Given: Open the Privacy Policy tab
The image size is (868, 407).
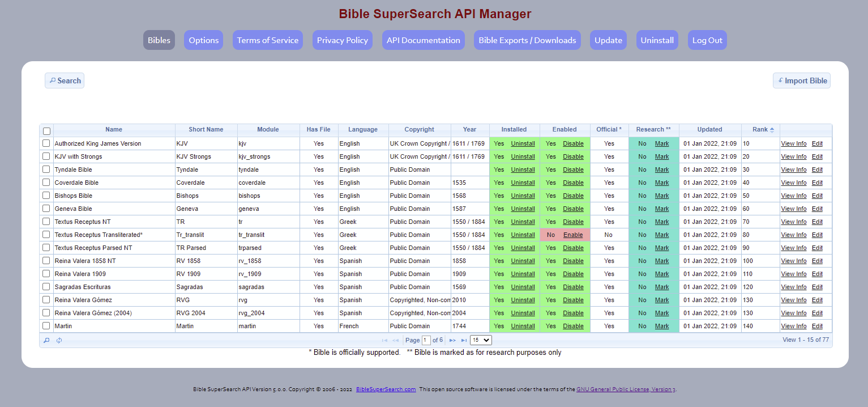Looking at the screenshot, I should click(x=343, y=40).
